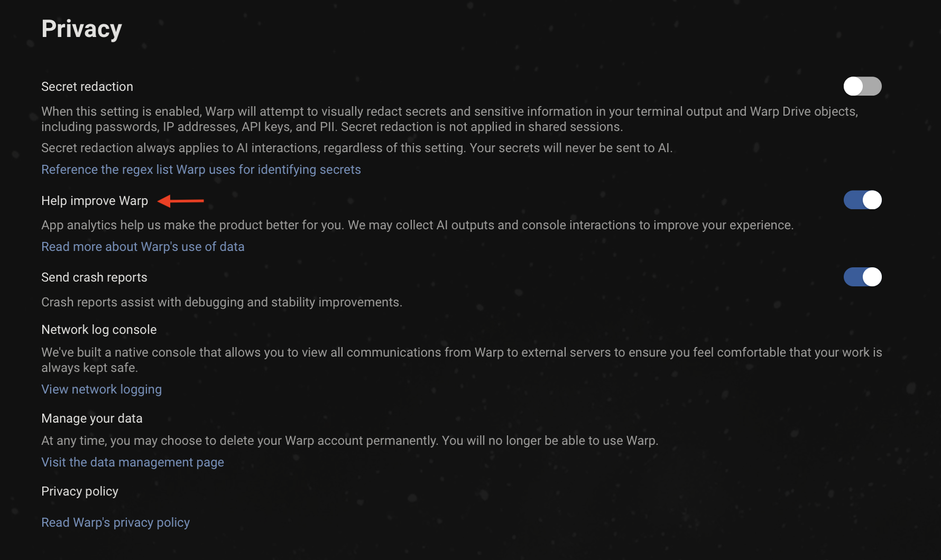The width and height of the screenshot is (941, 560).
Task: Open the regex list for identifying secrets link
Action: tap(201, 170)
